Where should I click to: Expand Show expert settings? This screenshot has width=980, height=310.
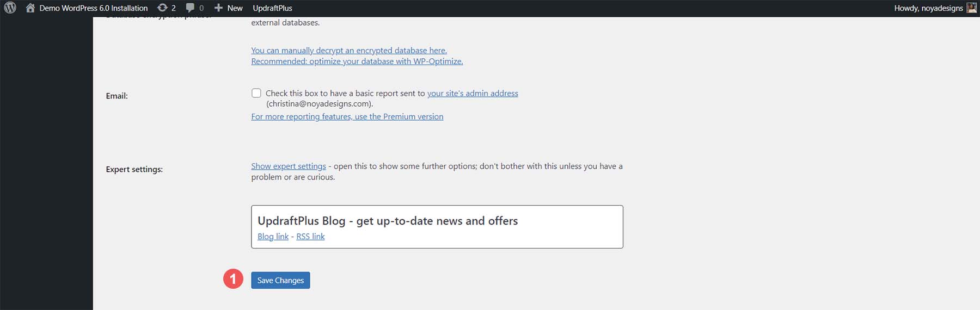pos(289,166)
